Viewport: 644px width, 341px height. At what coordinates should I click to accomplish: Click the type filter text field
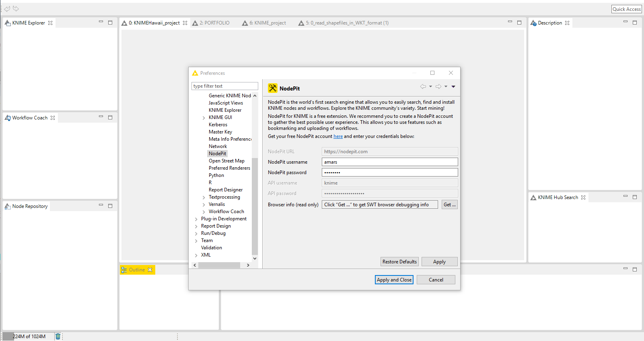coord(224,86)
